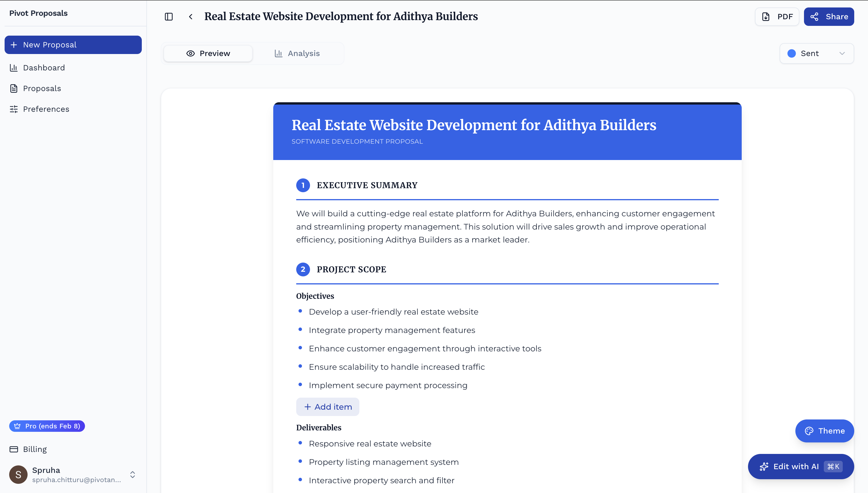Create a New Proposal

click(x=73, y=45)
